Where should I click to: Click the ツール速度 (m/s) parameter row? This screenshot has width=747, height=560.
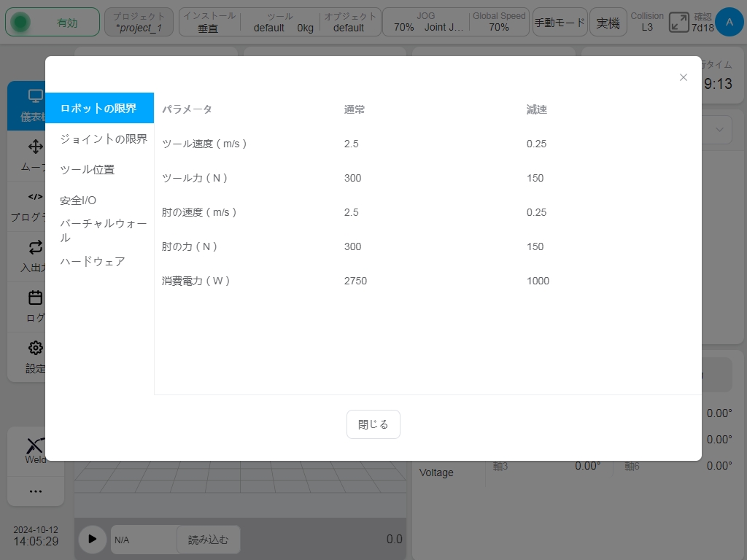click(x=427, y=144)
